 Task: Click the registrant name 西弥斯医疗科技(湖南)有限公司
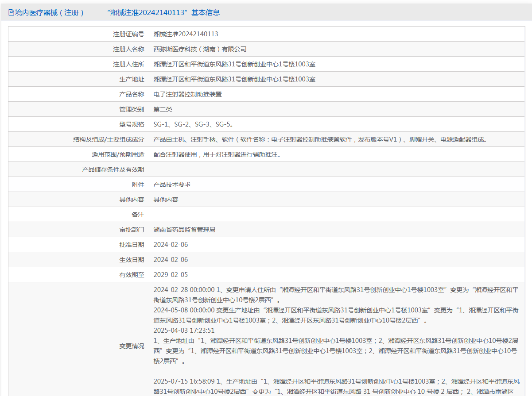(x=200, y=49)
